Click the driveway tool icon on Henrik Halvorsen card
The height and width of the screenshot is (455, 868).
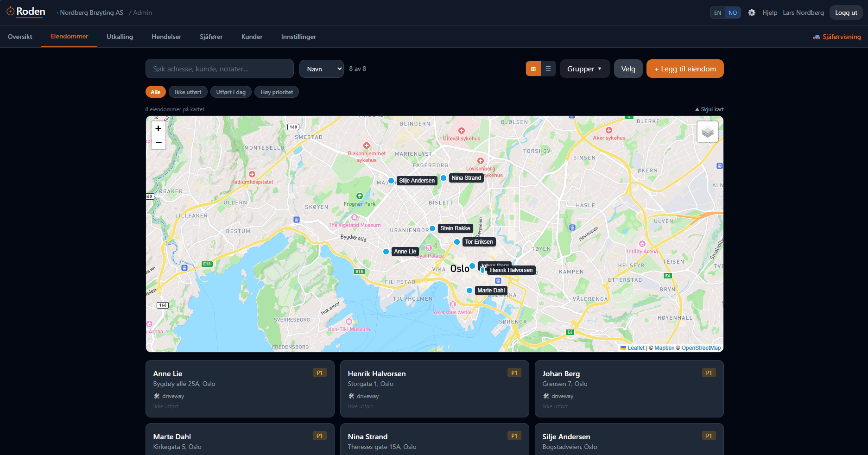pyautogui.click(x=351, y=396)
